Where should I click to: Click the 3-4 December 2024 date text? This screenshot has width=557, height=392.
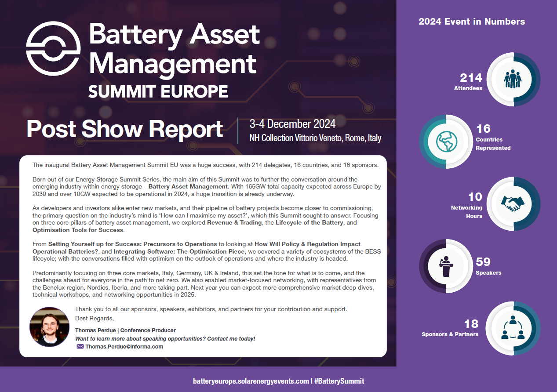tap(292, 123)
